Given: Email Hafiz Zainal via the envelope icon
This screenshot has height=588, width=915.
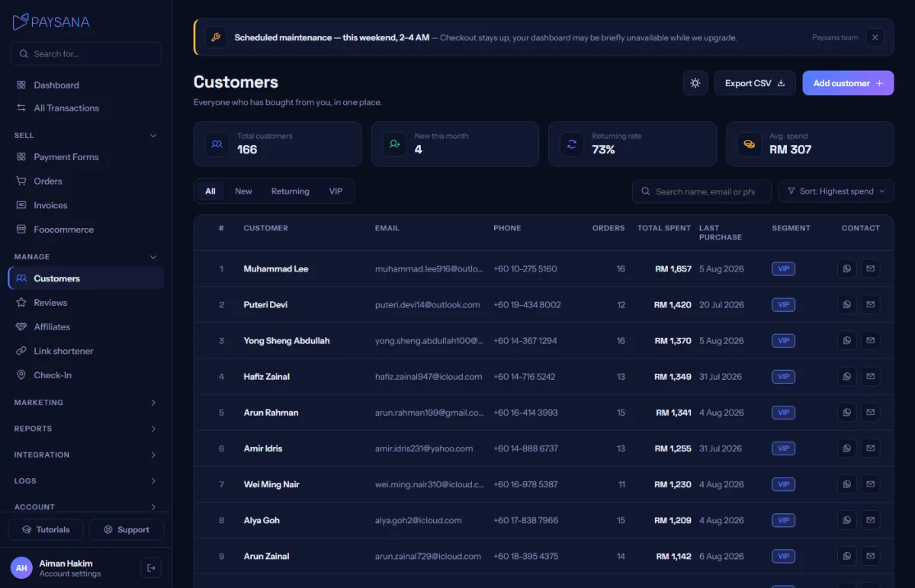Looking at the screenshot, I should pyautogui.click(x=870, y=376).
